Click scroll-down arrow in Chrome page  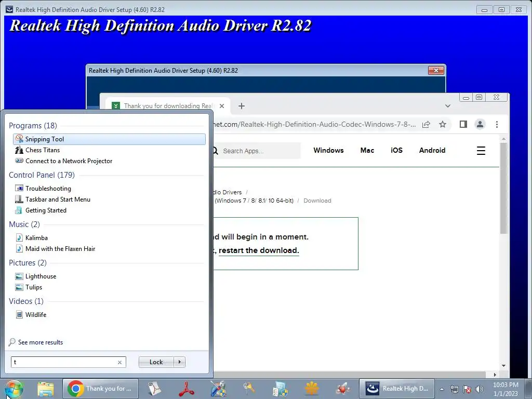[x=503, y=366]
